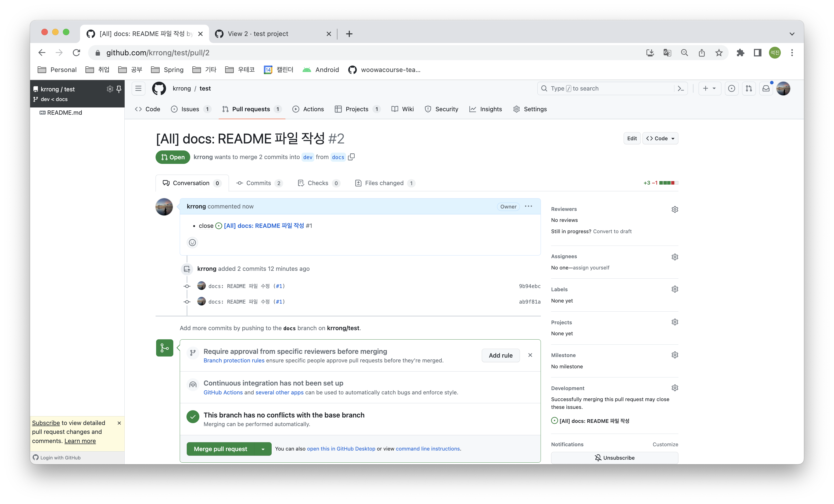Viewport: 834px width, 504px height.
Task: Bookmark this page with the star icon
Action: (719, 53)
